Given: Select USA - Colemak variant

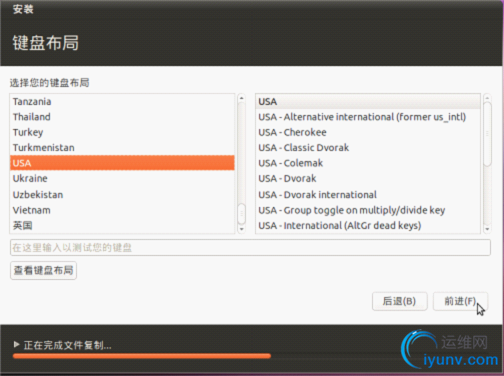Looking at the screenshot, I should pyautogui.click(x=368, y=163).
